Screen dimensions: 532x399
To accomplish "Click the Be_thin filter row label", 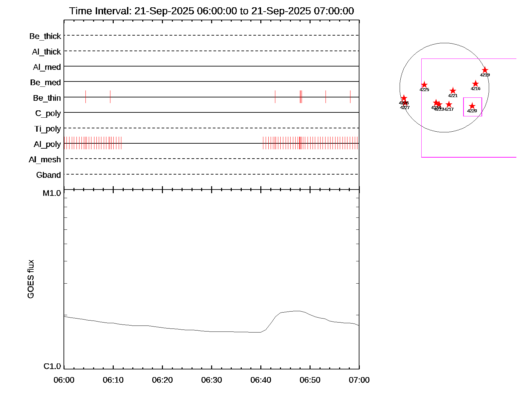I will (47, 98).
